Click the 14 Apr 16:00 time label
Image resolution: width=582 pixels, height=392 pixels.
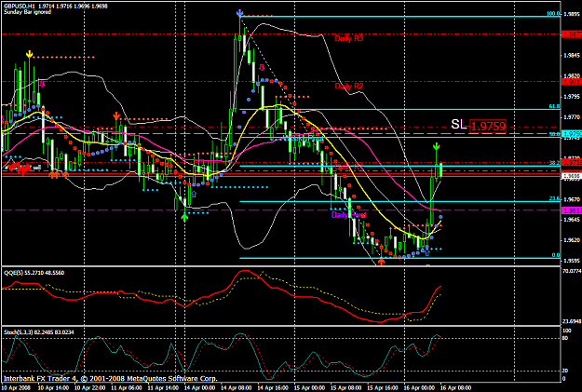pos(273,388)
